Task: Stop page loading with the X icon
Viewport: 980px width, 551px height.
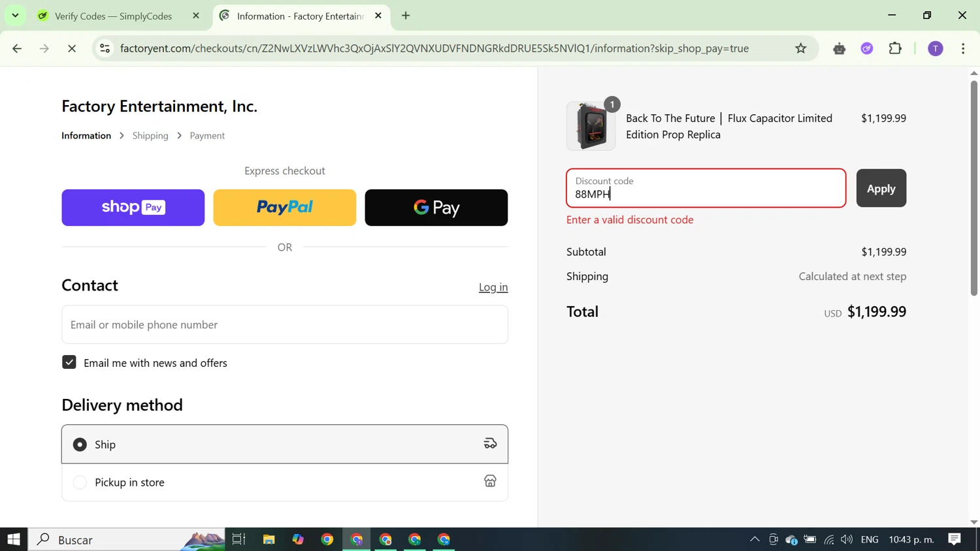Action: [x=72, y=48]
